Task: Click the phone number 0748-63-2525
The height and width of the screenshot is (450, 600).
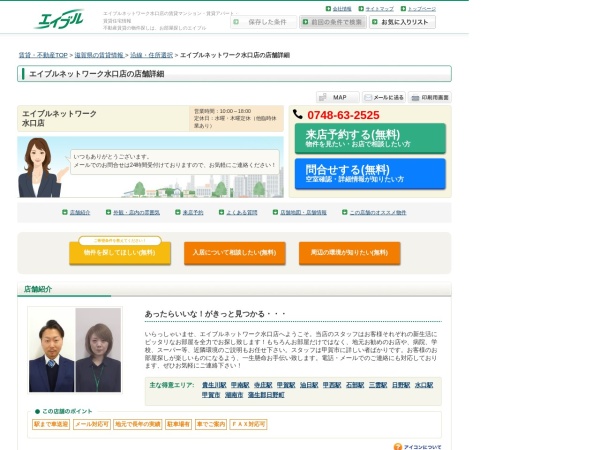Action: [x=343, y=115]
